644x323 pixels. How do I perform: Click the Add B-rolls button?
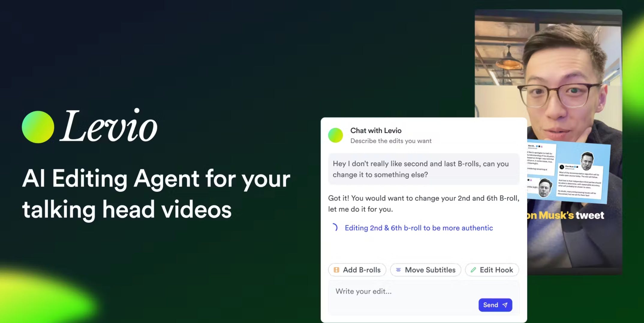coord(357,270)
